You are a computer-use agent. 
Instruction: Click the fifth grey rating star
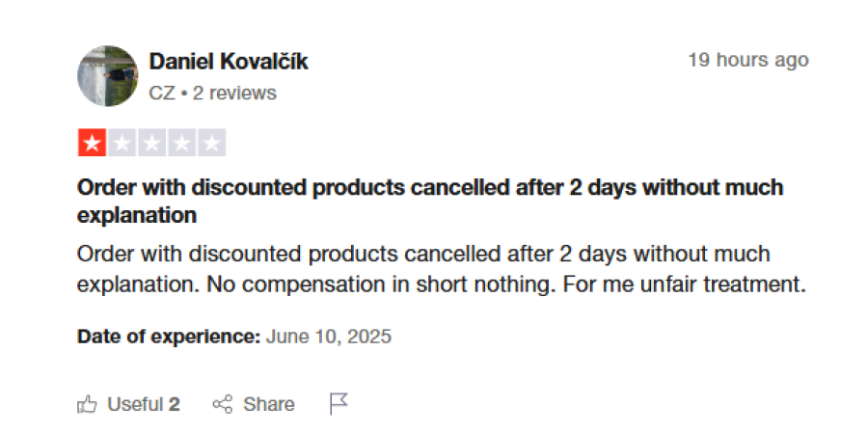point(211,144)
